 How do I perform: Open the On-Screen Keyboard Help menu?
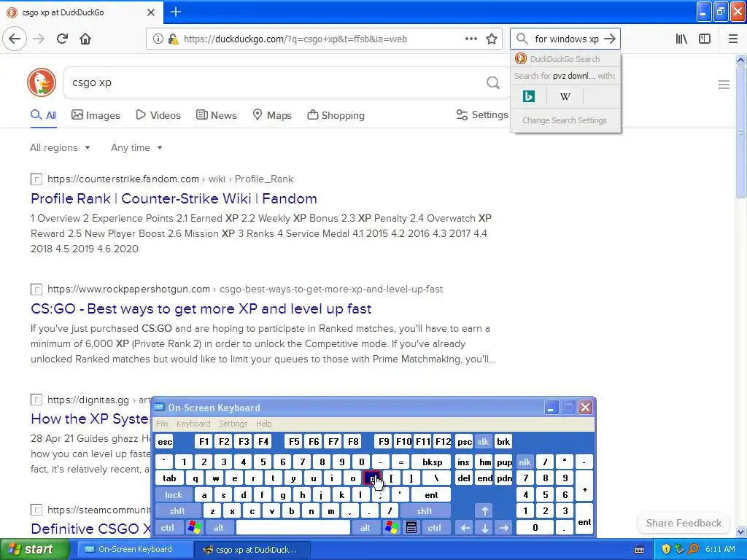pyautogui.click(x=263, y=424)
